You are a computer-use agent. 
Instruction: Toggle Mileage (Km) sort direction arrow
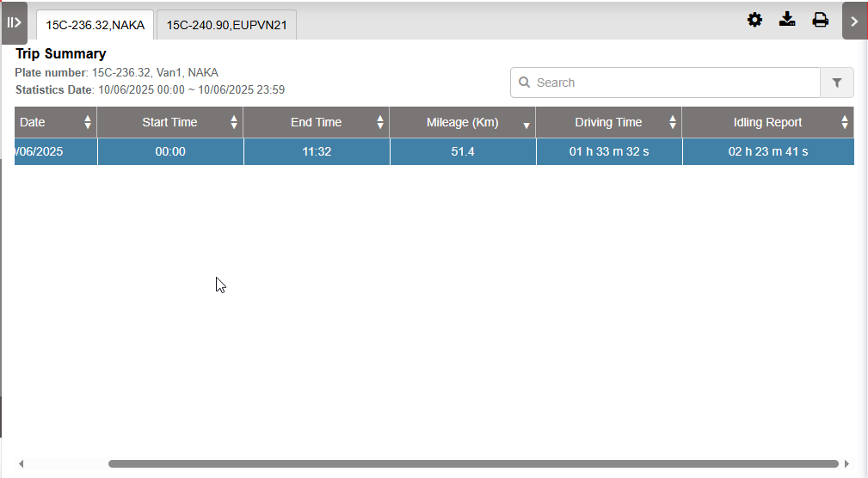click(x=526, y=125)
